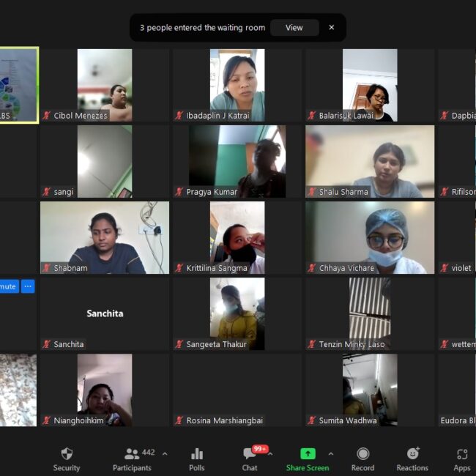This screenshot has width=476, height=476.
Task: Open the Security options
Action: [x=67, y=459]
